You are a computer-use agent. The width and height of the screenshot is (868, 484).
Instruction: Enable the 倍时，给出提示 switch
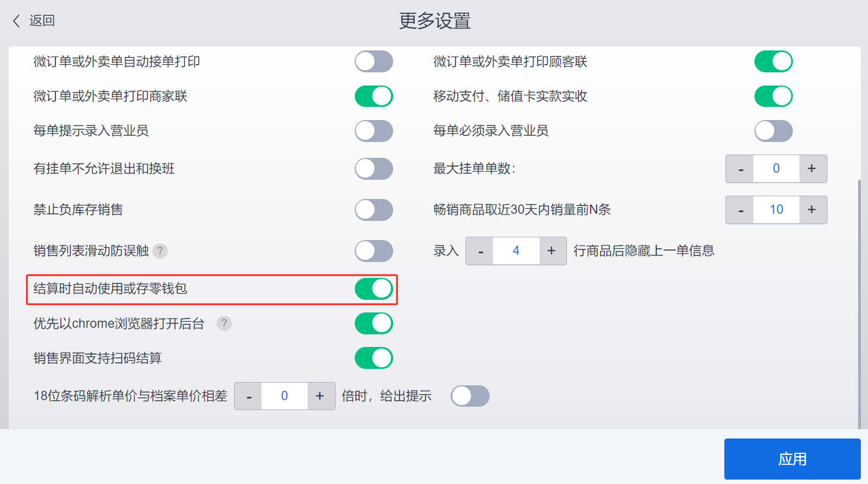coord(470,396)
